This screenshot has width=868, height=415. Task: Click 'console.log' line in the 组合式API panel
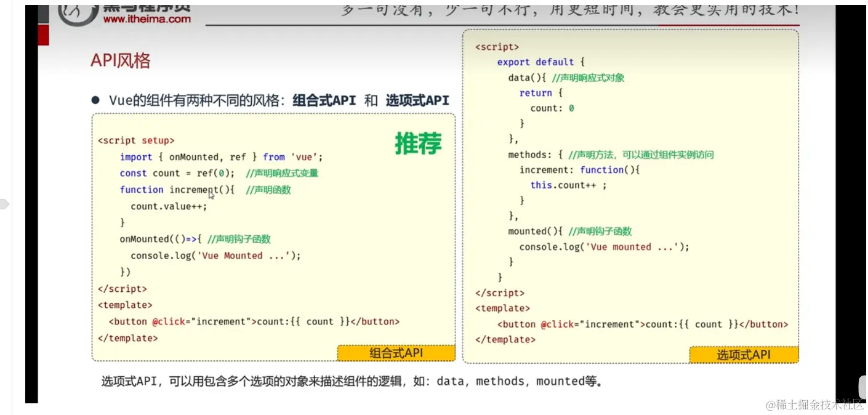point(216,256)
